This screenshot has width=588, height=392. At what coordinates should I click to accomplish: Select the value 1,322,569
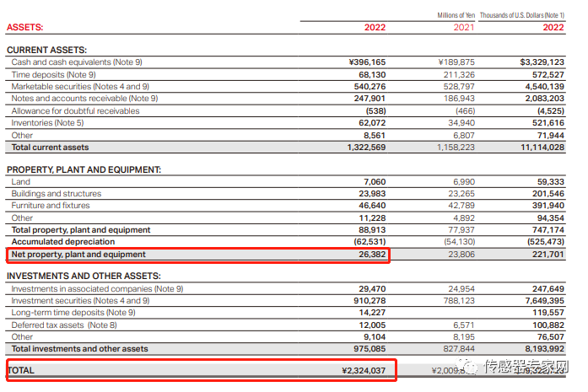coord(366,148)
